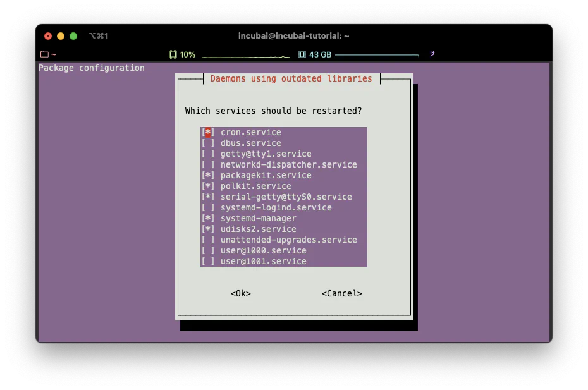Check the unattended-upgrades.service checkbox
This screenshot has height=390, width=588.
[x=208, y=240]
